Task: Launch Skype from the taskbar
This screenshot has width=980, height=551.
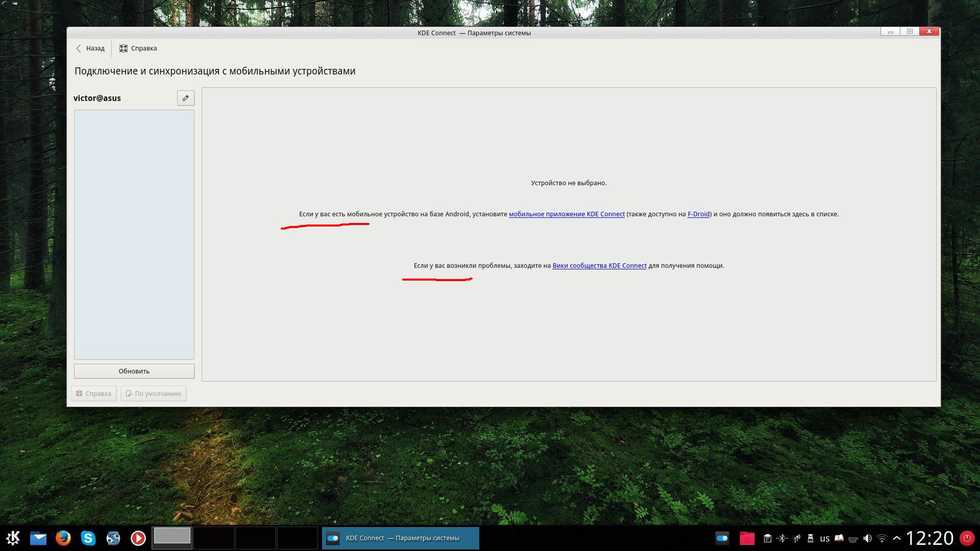Action: tap(88, 538)
